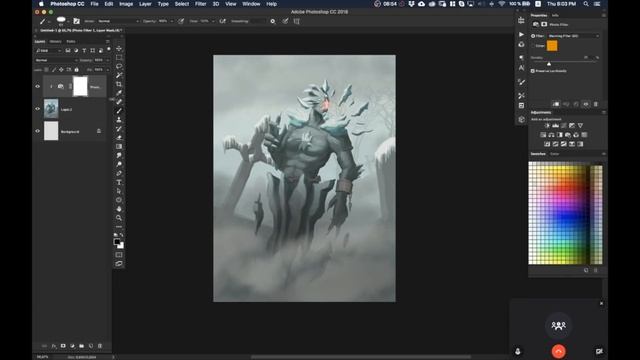
Task: Select the Photo Filter layer mask thumbnail
Action: [x=80, y=87]
